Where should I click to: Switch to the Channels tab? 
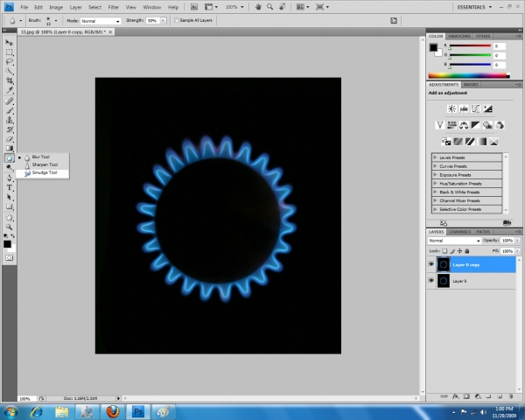(x=459, y=232)
